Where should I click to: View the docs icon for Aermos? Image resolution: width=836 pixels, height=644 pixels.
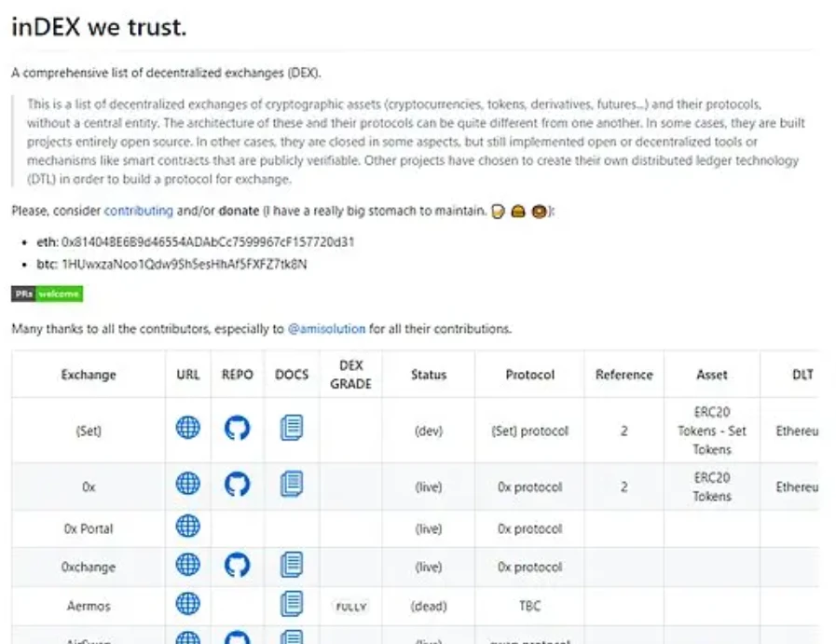pos(292,604)
